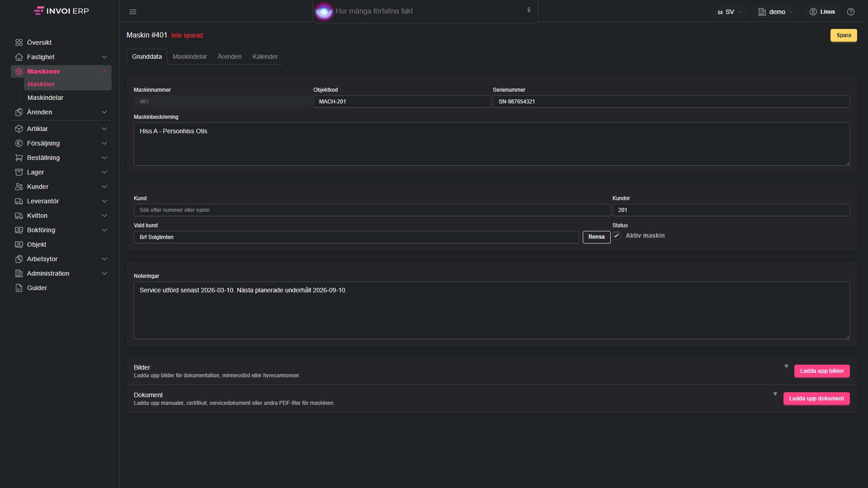Click the Spara button
This screenshot has width=868, height=488.
pyautogui.click(x=844, y=35)
